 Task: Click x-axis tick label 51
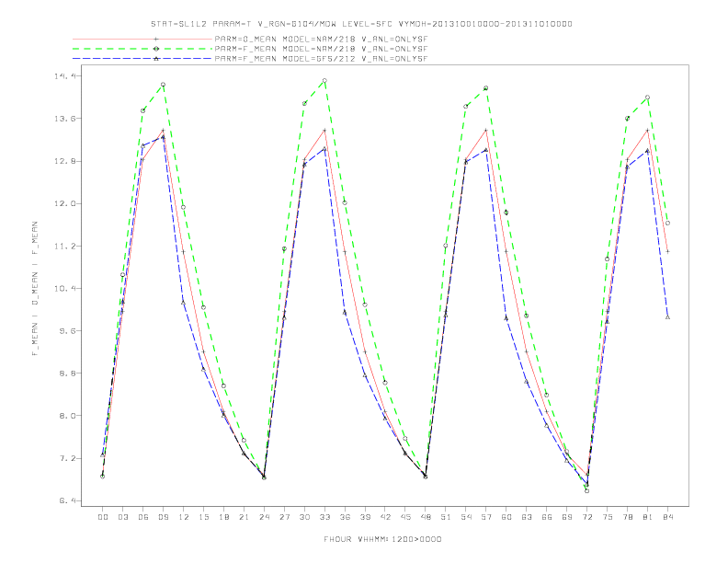click(x=446, y=517)
